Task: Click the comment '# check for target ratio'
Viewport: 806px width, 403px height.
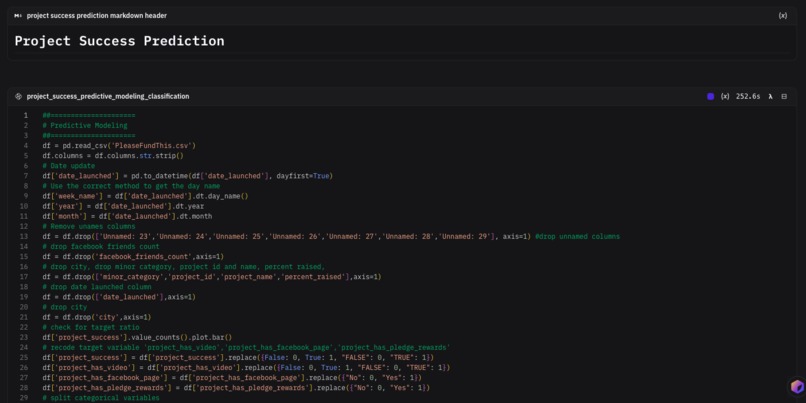Action: (x=91, y=327)
